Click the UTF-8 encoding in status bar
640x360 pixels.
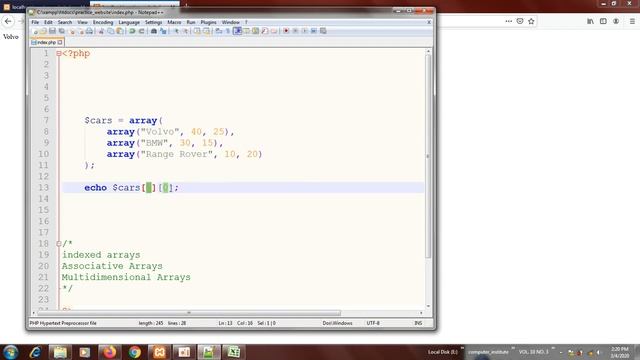[373, 323]
